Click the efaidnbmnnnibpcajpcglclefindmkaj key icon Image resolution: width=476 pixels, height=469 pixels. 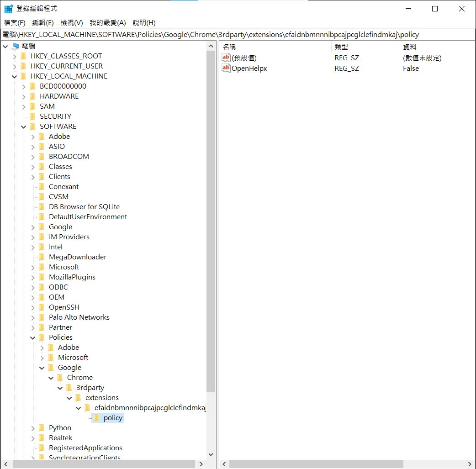(88, 407)
